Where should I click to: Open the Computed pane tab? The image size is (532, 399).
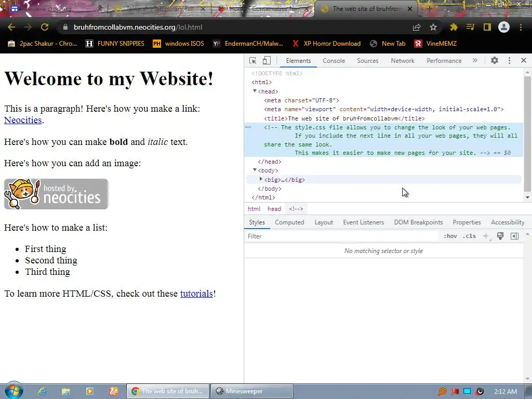click(x=289, y=222)
